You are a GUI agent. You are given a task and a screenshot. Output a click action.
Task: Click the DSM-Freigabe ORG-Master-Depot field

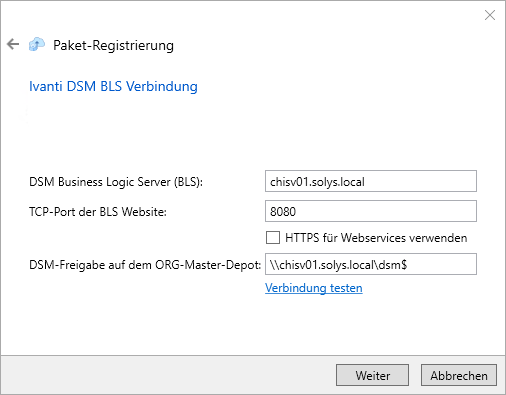(x=371, y=264)
